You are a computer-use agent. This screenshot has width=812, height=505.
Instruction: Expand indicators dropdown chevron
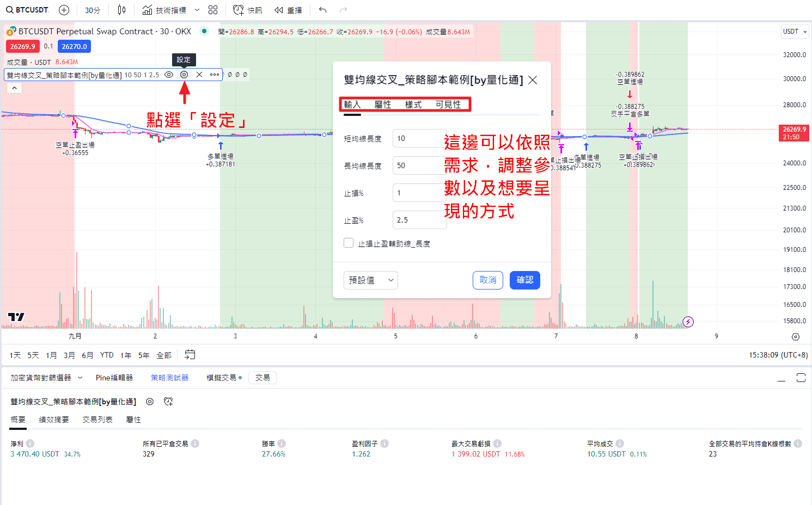(x=197, y=10)
